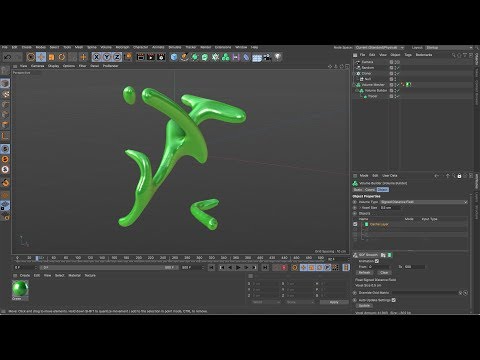Click the purple Deformer icon in toolbar

(x=246, y=57)
